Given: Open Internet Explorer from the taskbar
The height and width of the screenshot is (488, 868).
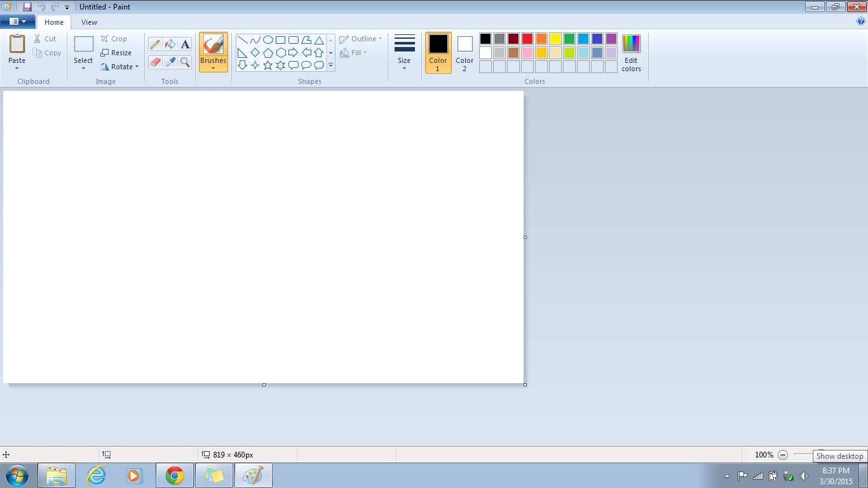Looking at the screenshot, I should (96, 475).
